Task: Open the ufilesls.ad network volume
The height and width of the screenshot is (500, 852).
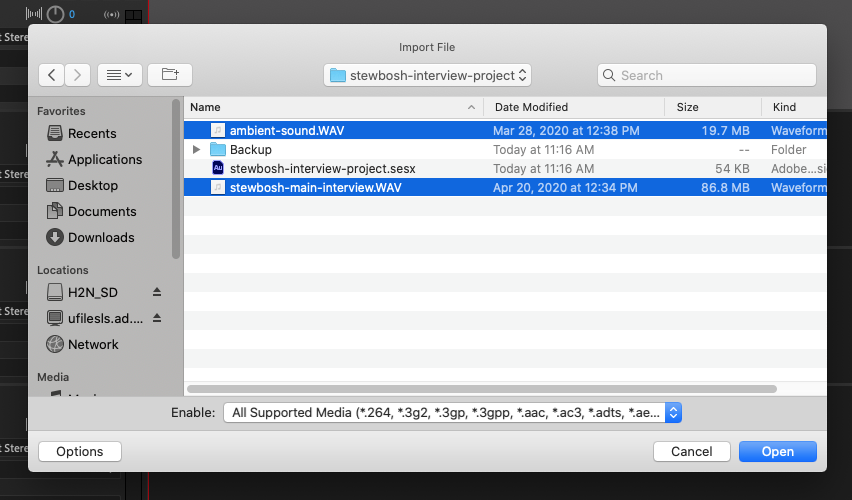Action: coord(105,318)
